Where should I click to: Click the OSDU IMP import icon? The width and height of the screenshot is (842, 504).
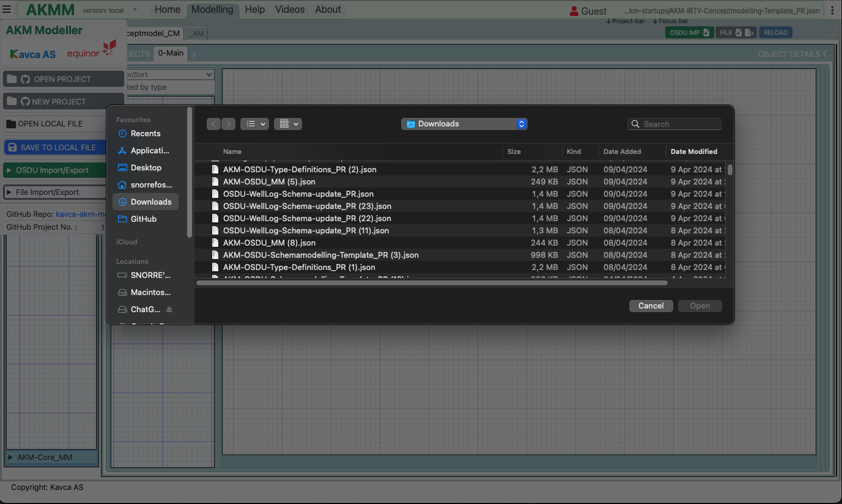(706, 32)
